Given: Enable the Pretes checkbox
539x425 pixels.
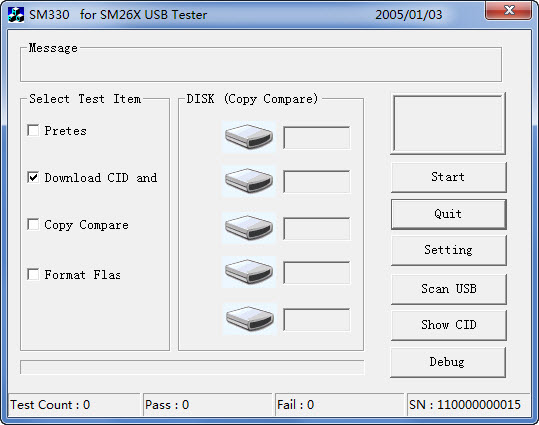Looking at the screenshot, I should pyautogui.click(x=33, y=130).
